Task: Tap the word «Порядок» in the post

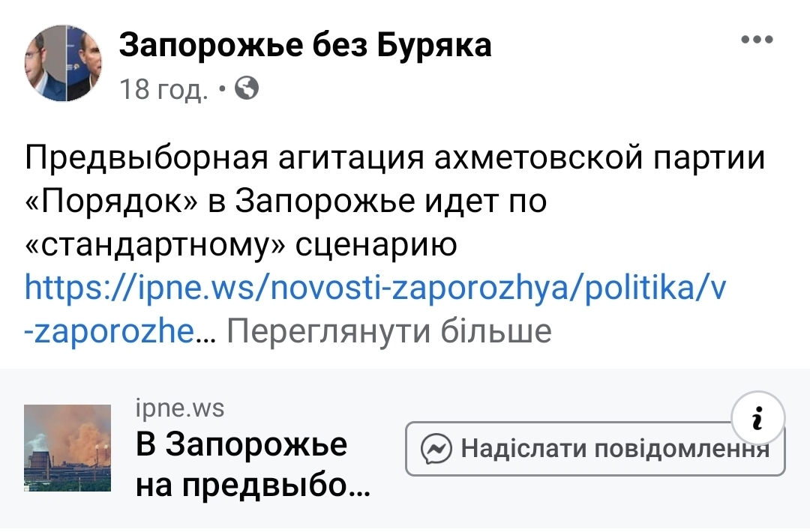Action: click(109, 202)
